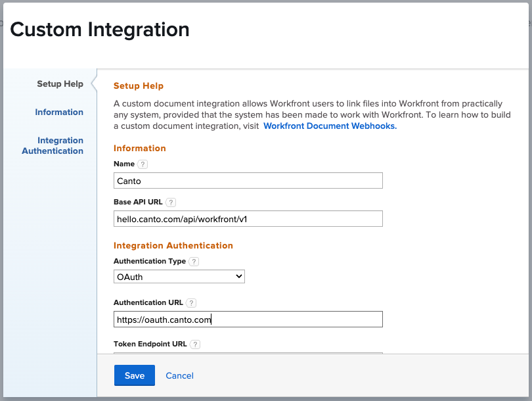Click the OAuth dropdown arrow
This screenshot has height=401, width=532.
click(239, 276)
